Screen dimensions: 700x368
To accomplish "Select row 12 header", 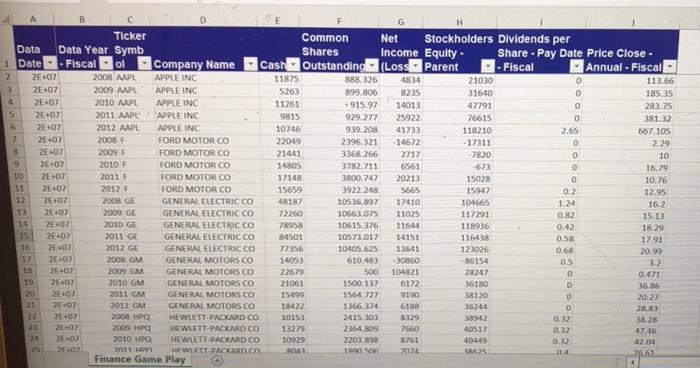I will pyautogui.click(x=20, y=200).
